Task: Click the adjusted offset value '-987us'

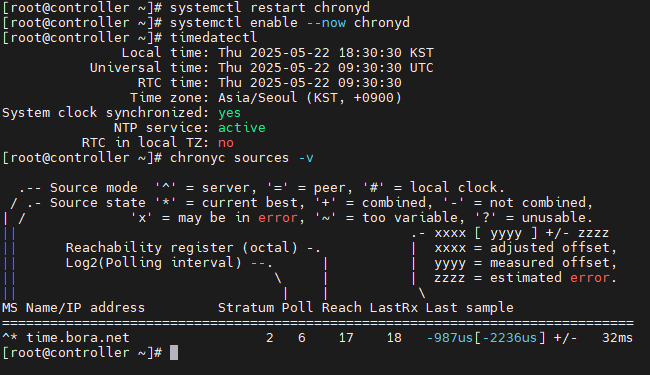Action: tap(450, 338)
